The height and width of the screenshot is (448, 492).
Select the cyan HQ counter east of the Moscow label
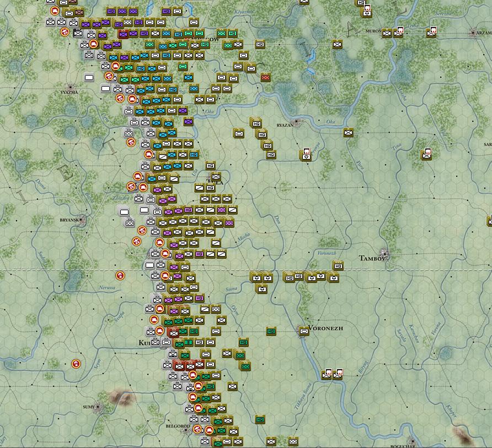(x=232, y=33)
